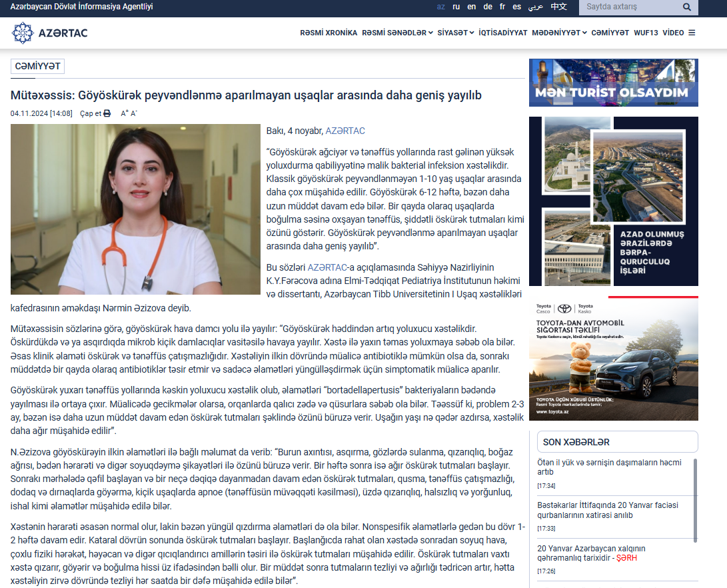727x588 pixels.
Task: Open İQTİSADİYYAT menu item
Action: 502,33
